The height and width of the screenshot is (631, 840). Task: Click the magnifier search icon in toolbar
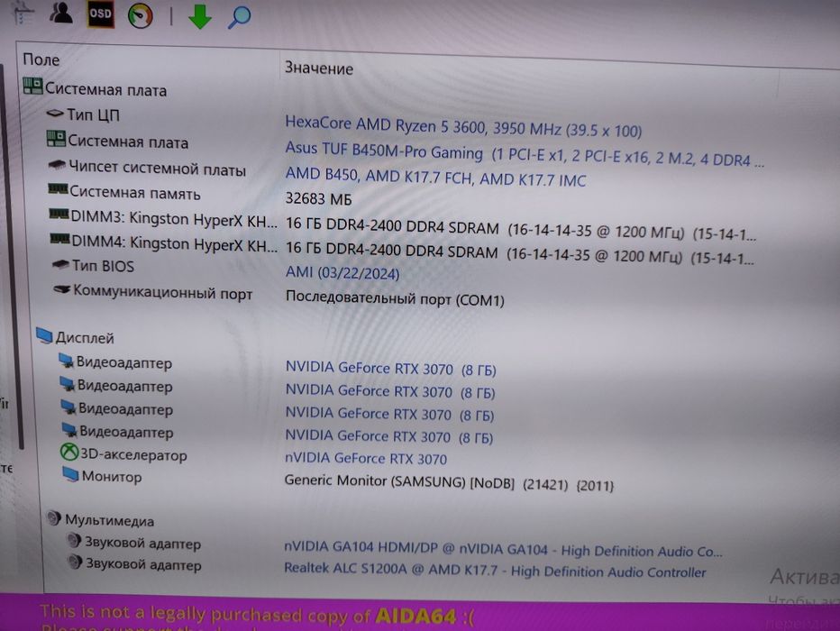click(239, 17)
